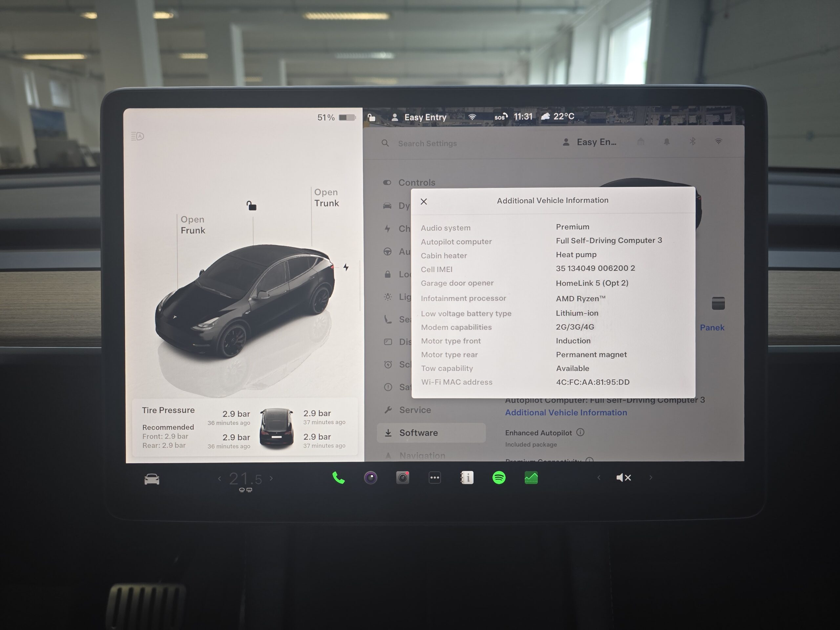Image resolution: width=840 pixels, height=630 pixels.
Task: Select the Software menu item
Action: [431, 432]
